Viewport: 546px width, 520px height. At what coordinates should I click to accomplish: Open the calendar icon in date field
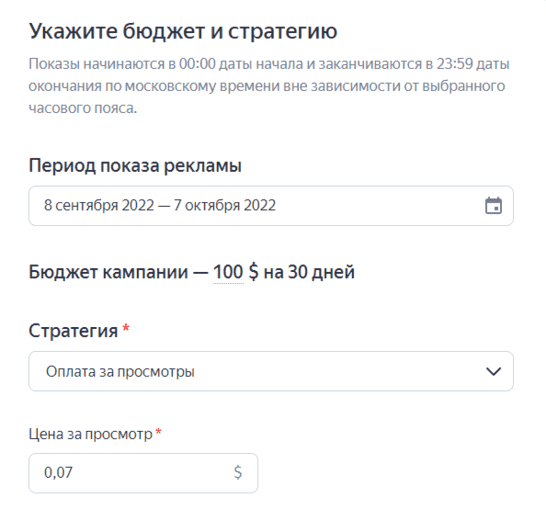point(493,205)
